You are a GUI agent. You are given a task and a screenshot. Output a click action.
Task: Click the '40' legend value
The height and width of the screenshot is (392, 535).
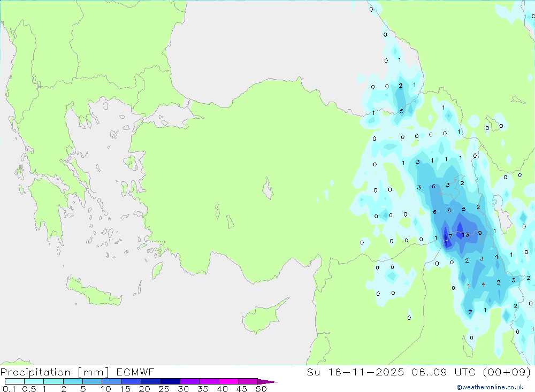click(223, 389)
